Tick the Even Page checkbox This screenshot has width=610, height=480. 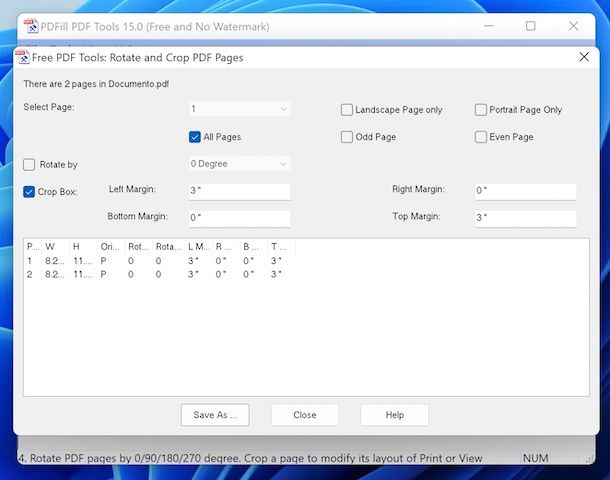[x=480, y=137]
